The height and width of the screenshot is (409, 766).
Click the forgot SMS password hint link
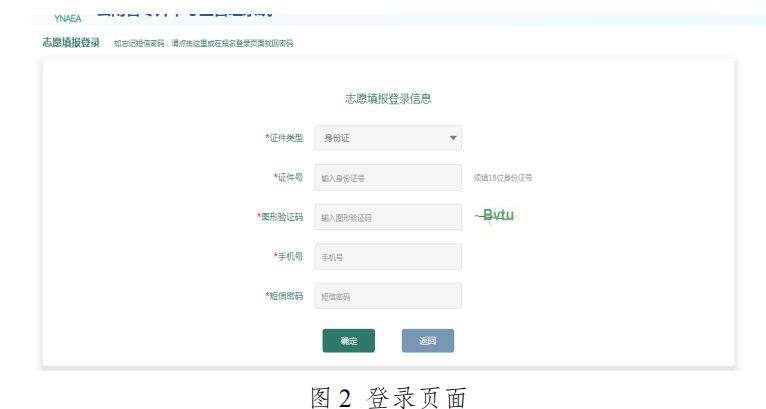tap(204, 43)
